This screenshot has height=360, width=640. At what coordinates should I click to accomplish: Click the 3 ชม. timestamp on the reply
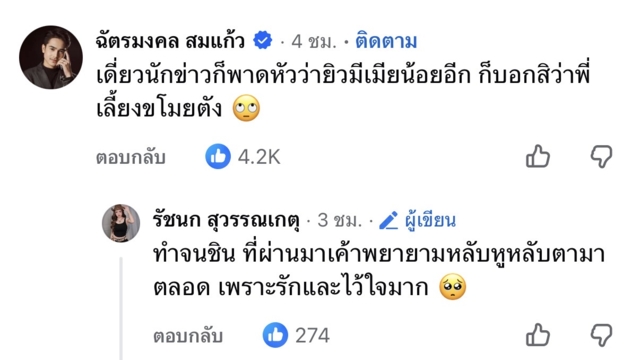340,220
